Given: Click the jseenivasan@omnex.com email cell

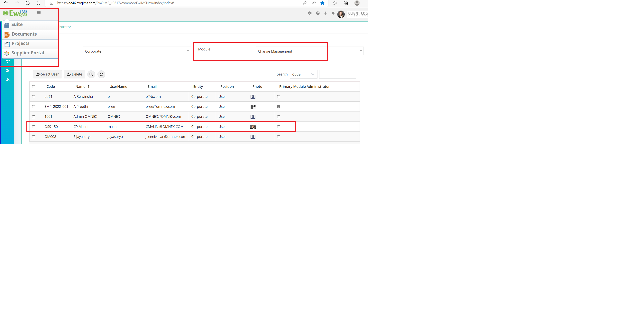Looking at the screenshot, I should 166,137.
